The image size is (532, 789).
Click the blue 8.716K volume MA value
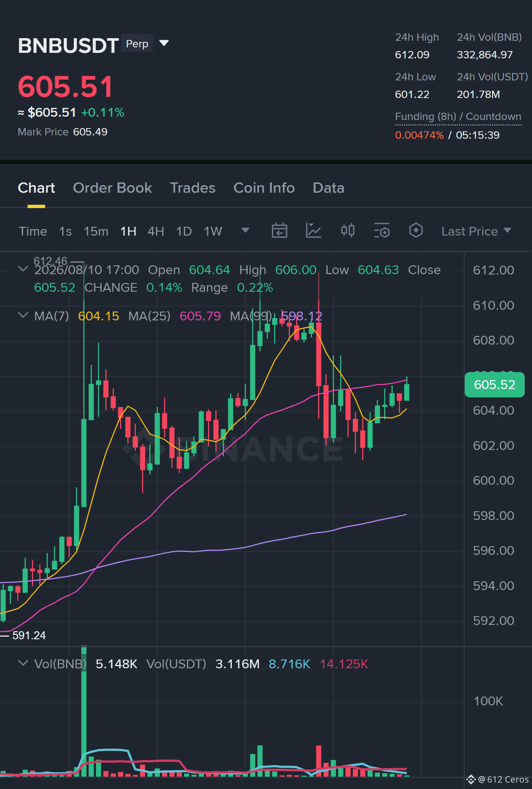[x=289, y=664]
